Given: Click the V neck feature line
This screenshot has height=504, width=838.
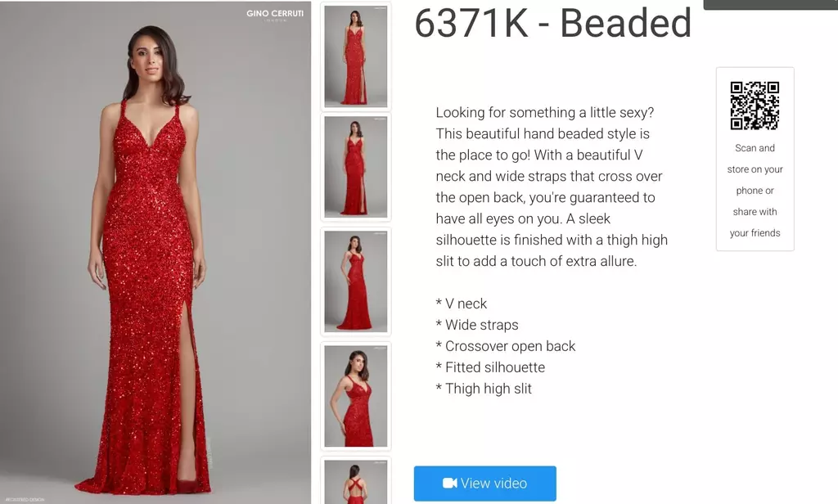Looking at the screenshot, I should 462,304.
